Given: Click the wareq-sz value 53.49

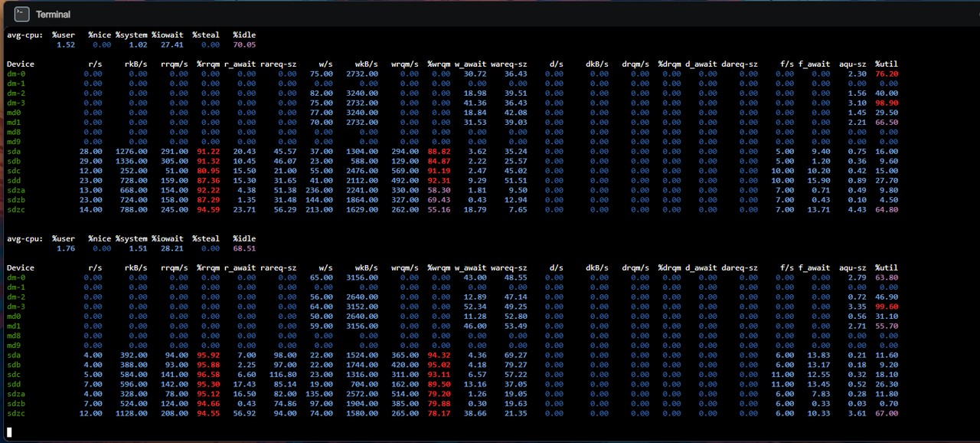Looking at the screenshot, I should pyautogui.click(x=516, y=326).
